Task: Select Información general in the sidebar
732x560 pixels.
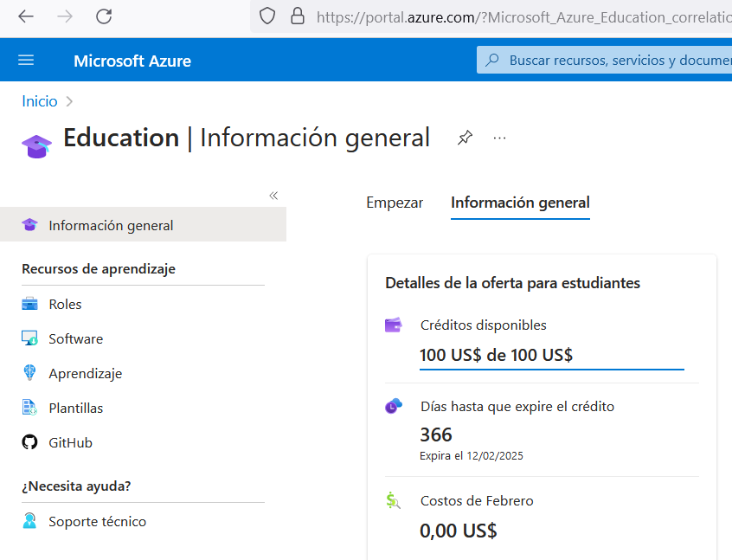Action: pos(143,225)
